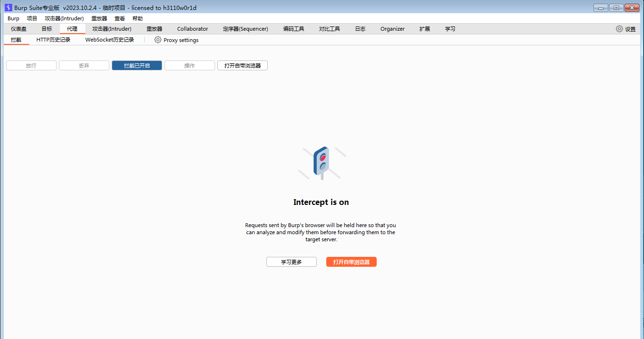The width and height of the screenshot is (644, 339).
Task: Switch to the 仪表盘 tab
Action: click(x=19, y=29)
